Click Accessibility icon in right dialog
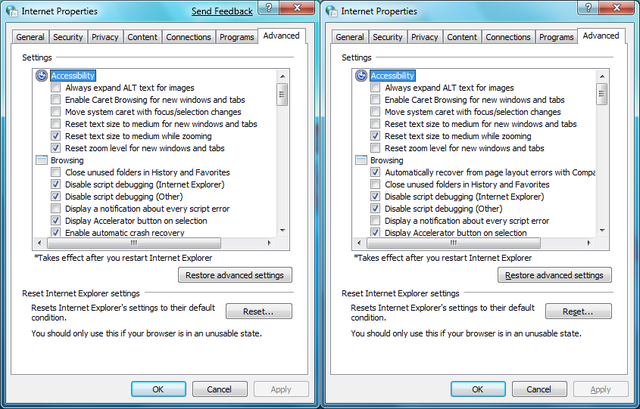 (361, 75)
